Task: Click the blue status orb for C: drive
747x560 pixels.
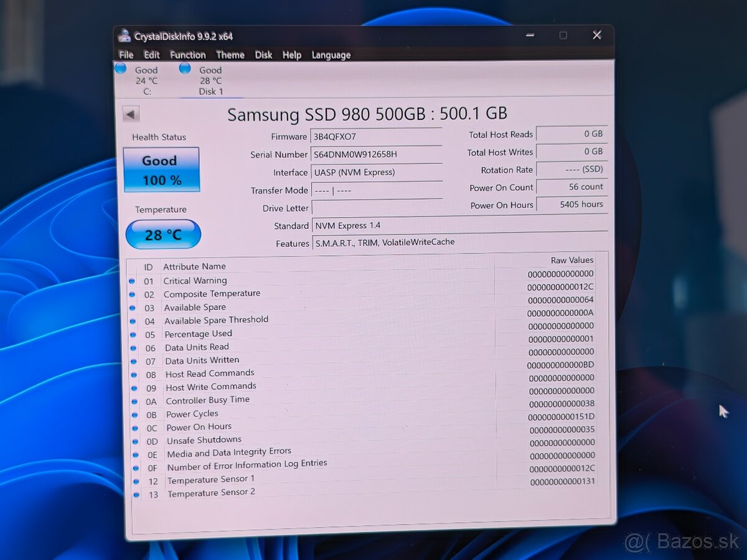Action: tap(121, 68)
